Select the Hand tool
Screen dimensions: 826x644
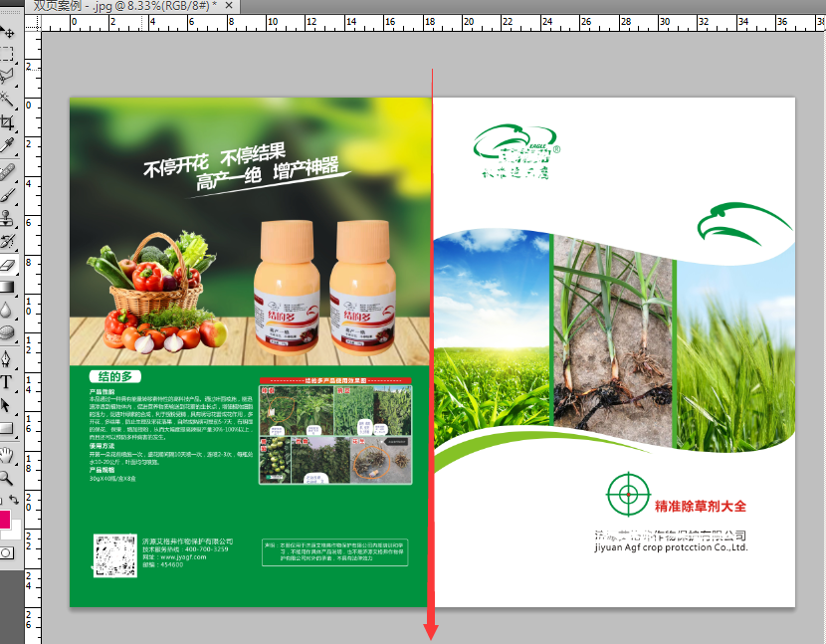[x=7, y=455]
